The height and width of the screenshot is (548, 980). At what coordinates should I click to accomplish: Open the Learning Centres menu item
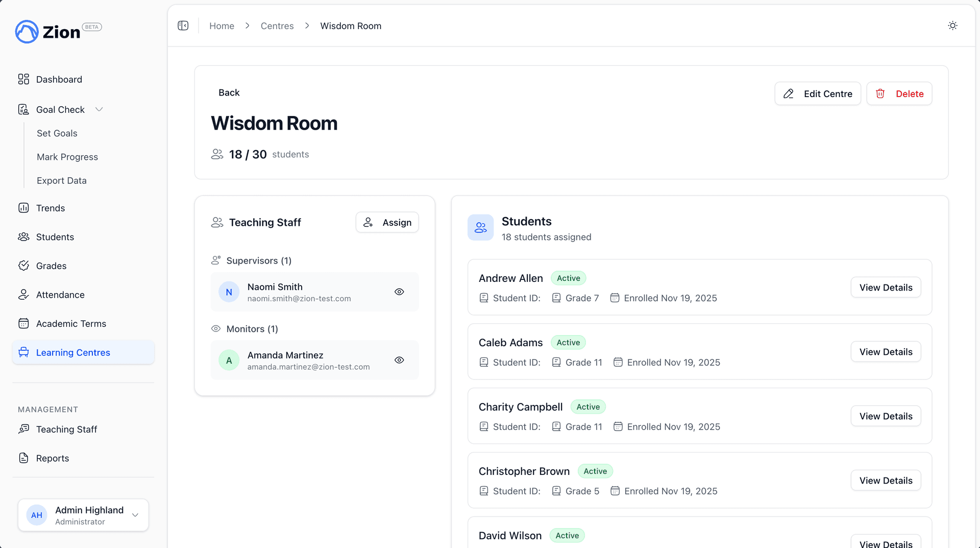click(x=73, y=352)
